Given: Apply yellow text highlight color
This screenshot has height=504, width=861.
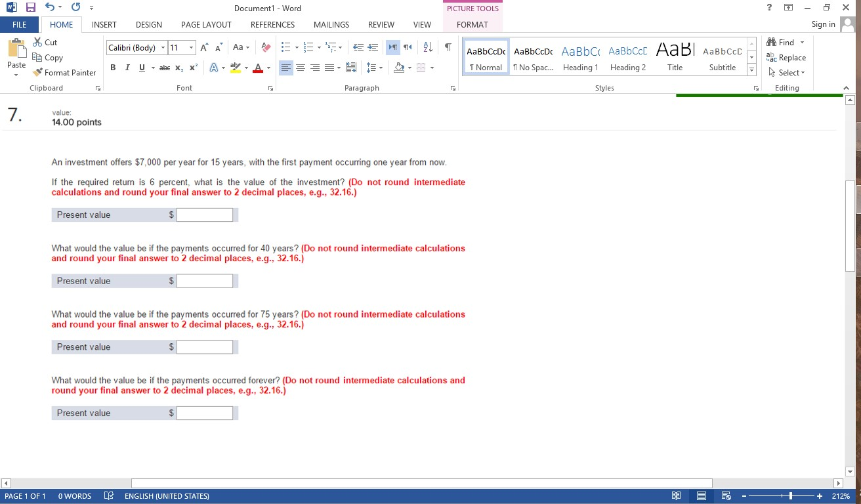Looking at the screenshot, I should tap(235, 68).
